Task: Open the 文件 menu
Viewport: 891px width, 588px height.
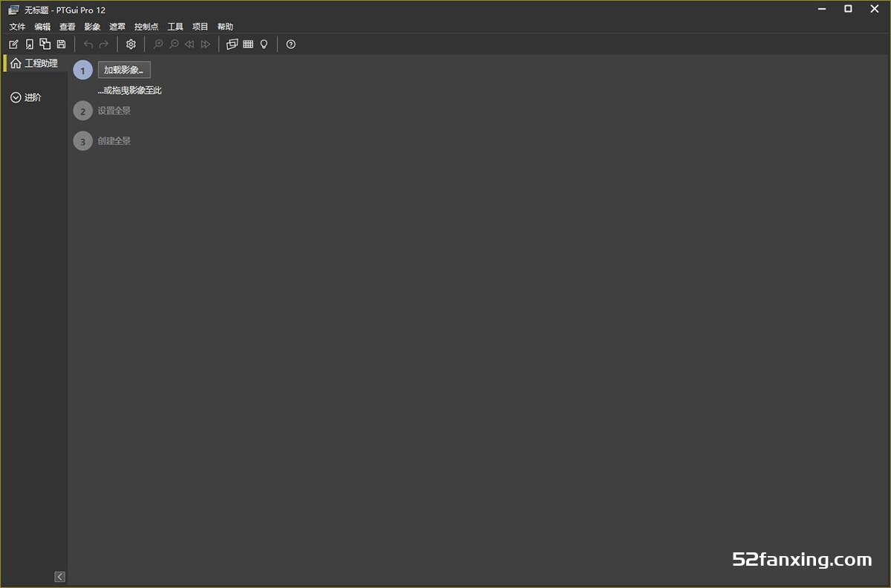Action: point(17,27)
